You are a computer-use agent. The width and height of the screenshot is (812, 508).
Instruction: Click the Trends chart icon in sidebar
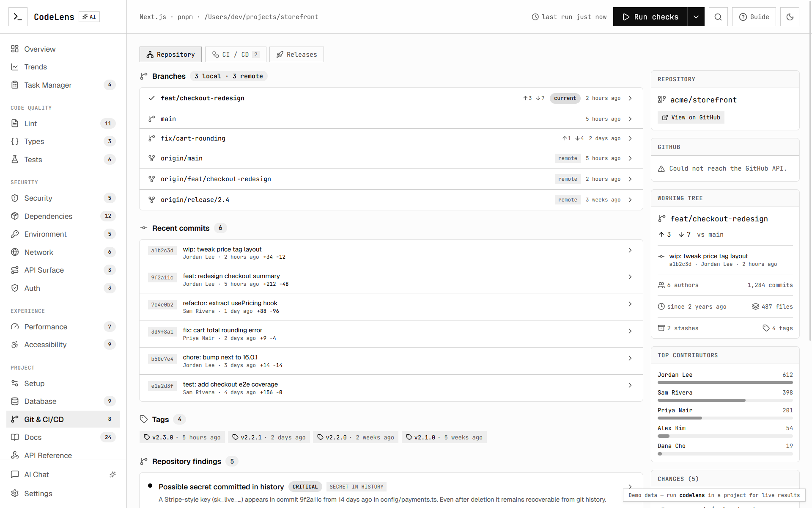tap(15, 67)
